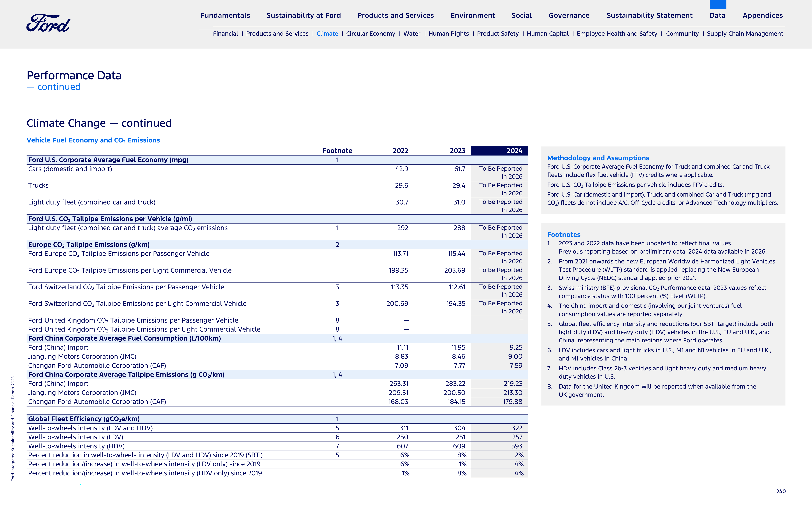
Task: Open the Product Safety link
Action: 497,34
